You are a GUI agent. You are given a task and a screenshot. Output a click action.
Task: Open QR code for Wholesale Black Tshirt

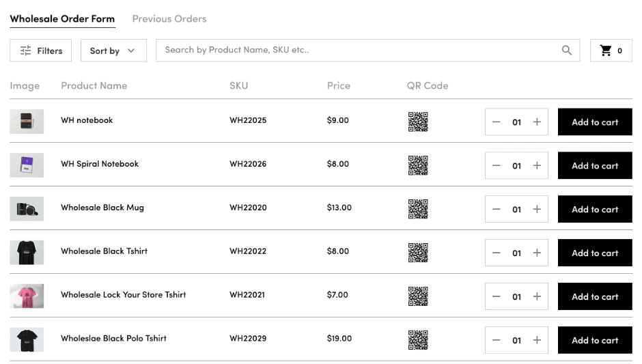[418, 253]
